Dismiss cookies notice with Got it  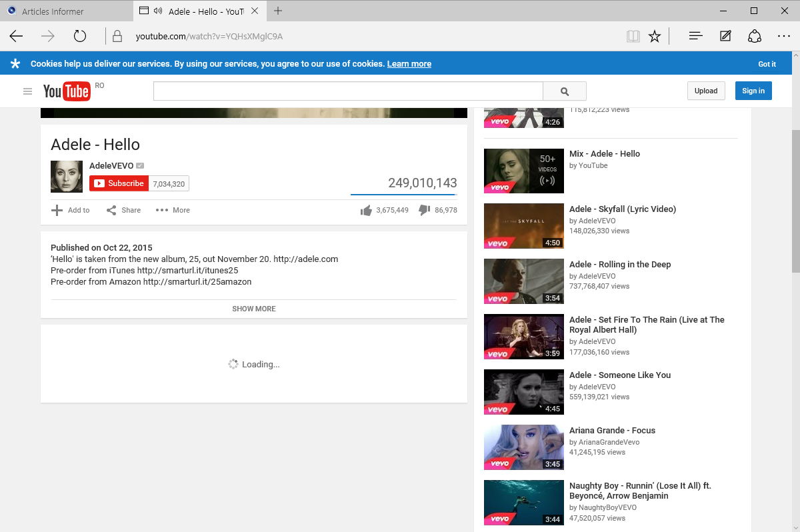(767, 64)
